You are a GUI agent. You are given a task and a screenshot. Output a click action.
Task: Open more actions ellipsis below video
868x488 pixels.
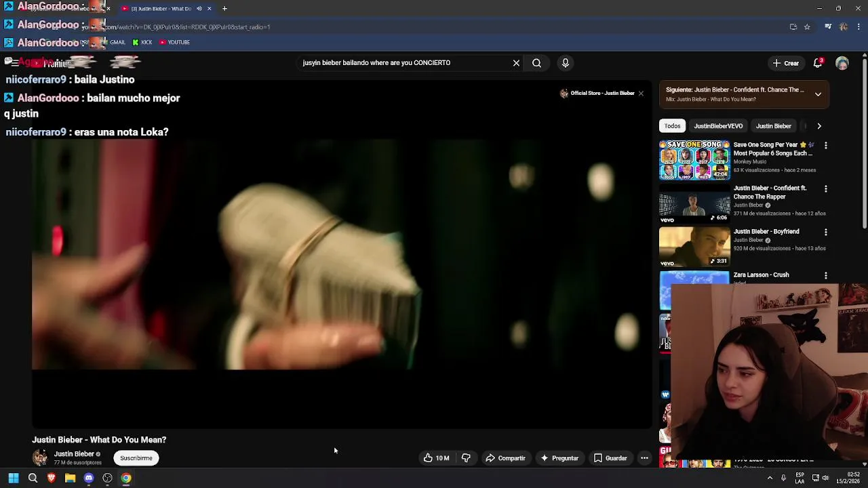(645, 458)
